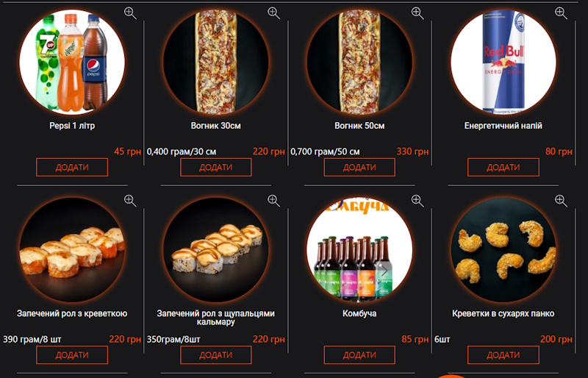Open zoom icon on Pepsi 1 літр
This screenshot has width=588, height=378.
tap(130, 13)
